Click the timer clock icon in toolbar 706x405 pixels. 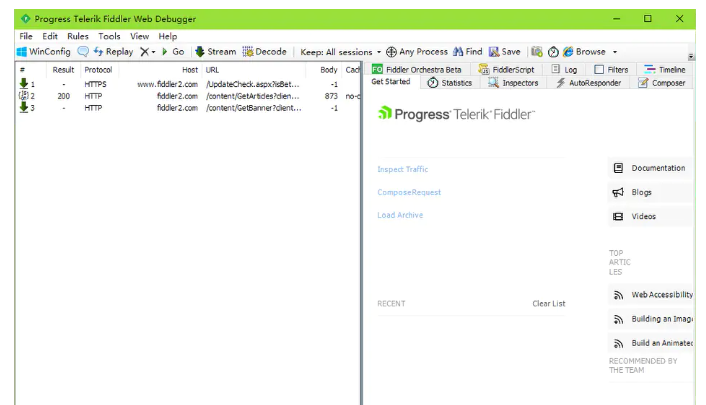click(x=553, y=52)
